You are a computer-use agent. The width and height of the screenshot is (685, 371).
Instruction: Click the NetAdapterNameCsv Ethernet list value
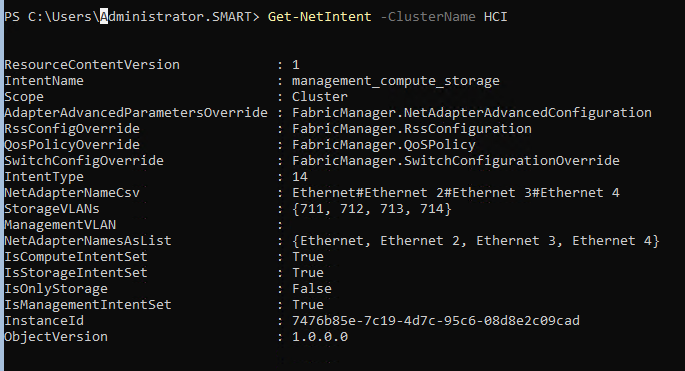coord(456,193)
